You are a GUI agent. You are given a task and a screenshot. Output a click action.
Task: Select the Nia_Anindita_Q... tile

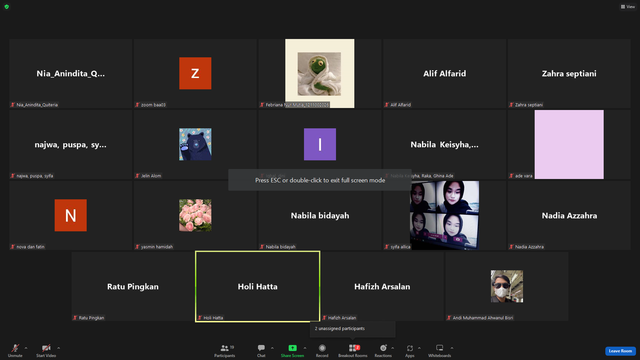[x=71, y=73]
